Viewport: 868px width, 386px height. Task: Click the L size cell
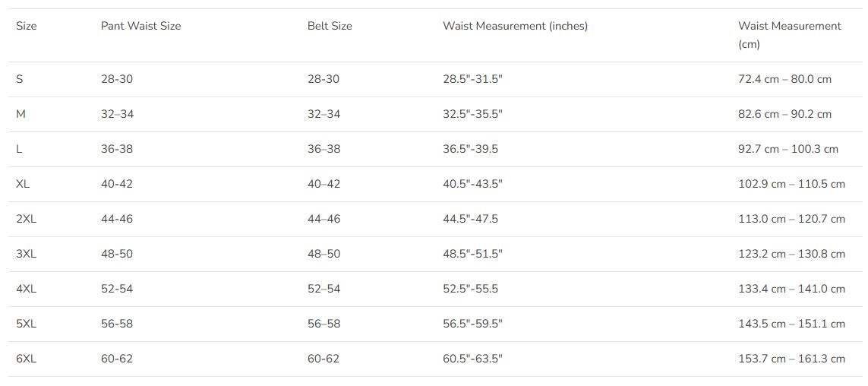19,149
